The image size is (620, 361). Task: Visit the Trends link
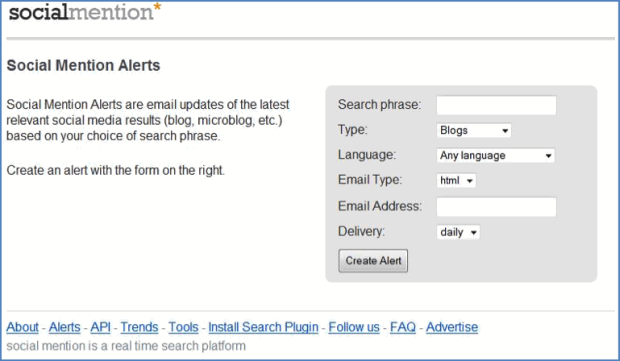[139, 327]
